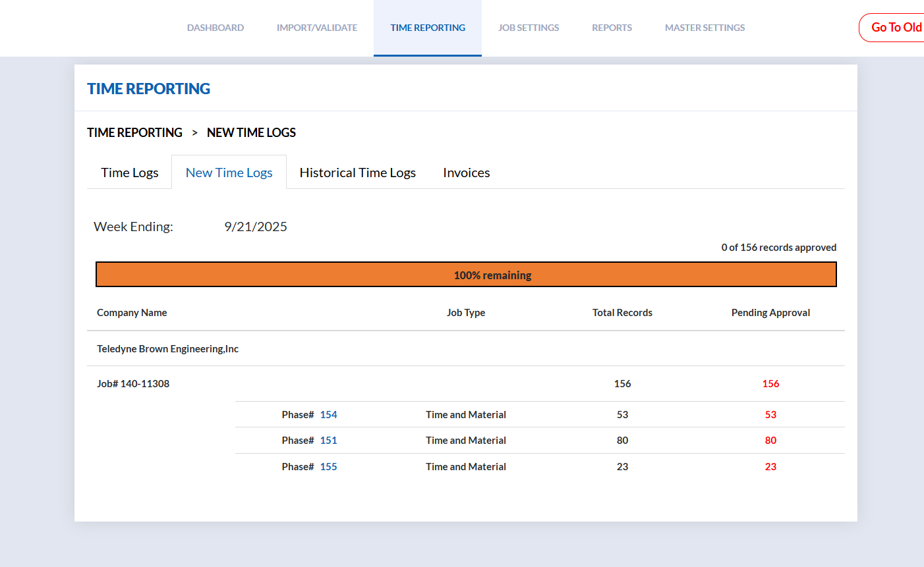The width and height of the screenshot is (924, 567).
Task: Switch to the Time Logs tab
Action: 130,173
